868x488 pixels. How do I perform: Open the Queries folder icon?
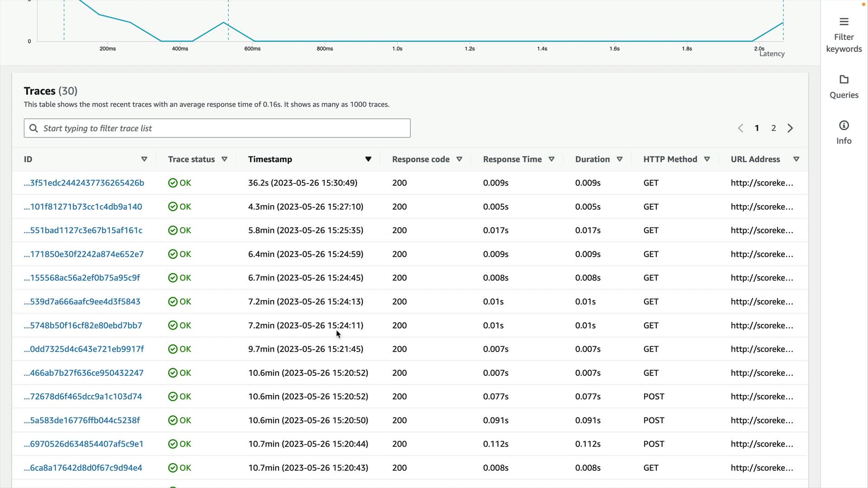844,80
